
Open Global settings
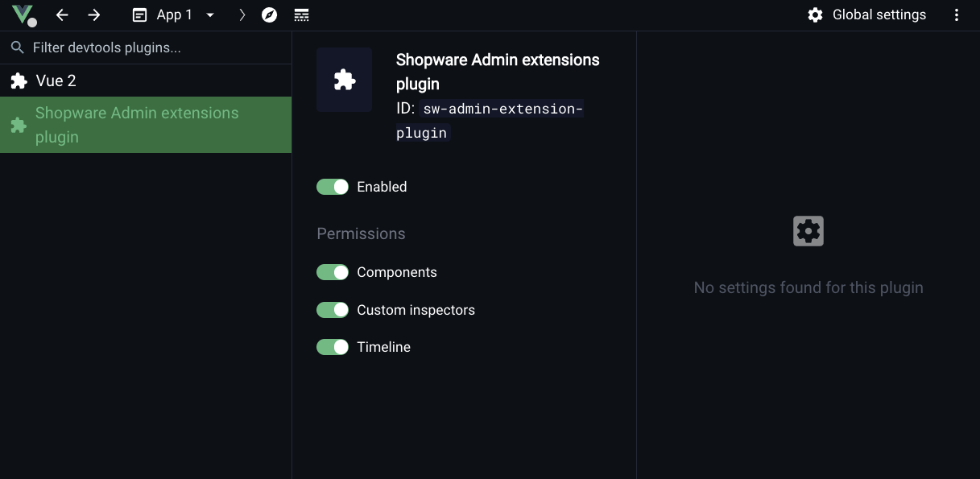[866, 14]
